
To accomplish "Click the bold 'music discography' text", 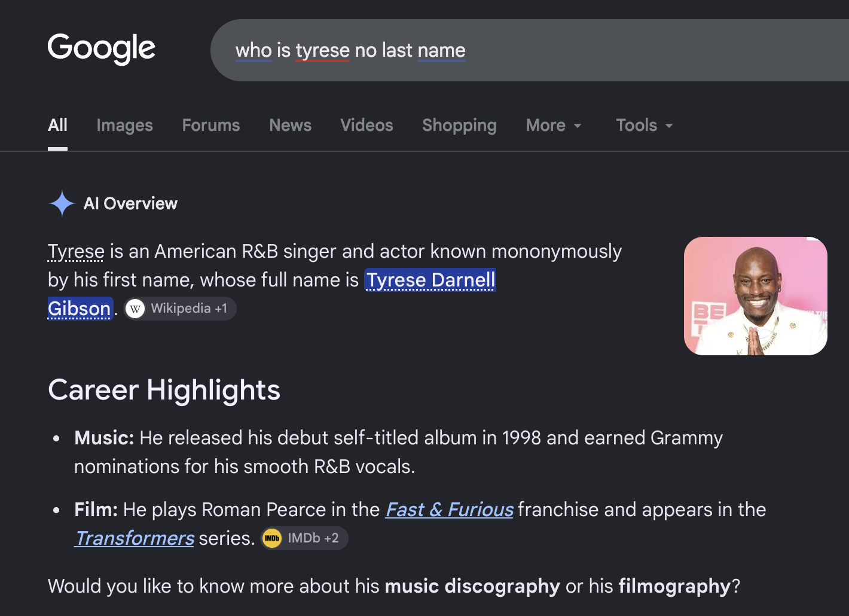I will point(472,586).
